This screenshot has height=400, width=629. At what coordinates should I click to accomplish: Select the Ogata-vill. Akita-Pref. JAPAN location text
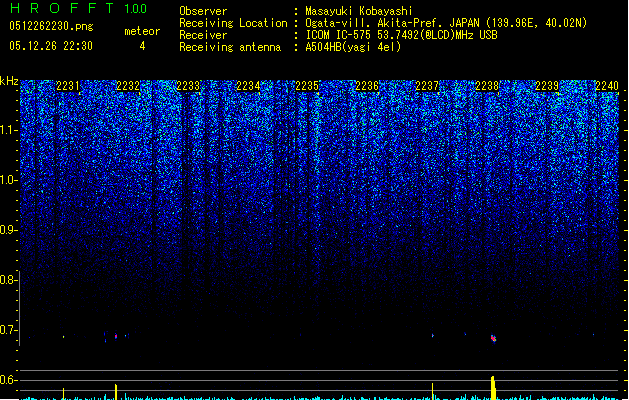[x=446, y=23]
